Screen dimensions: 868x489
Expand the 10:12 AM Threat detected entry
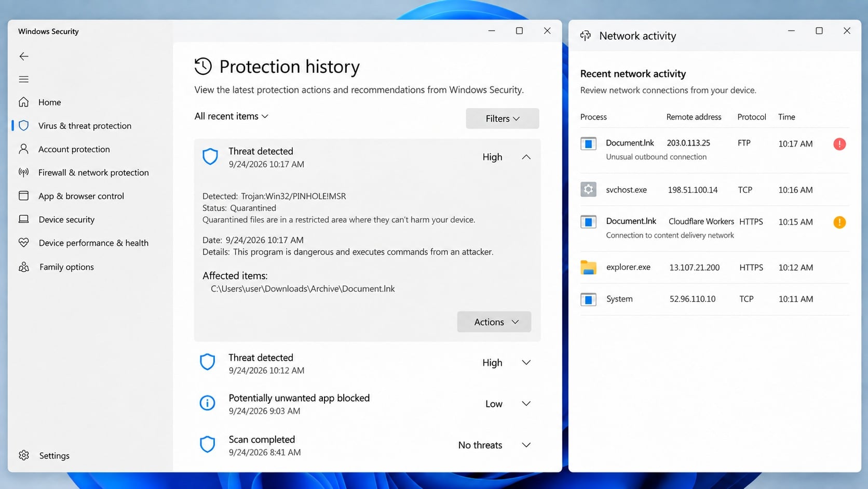pos(526,362)
